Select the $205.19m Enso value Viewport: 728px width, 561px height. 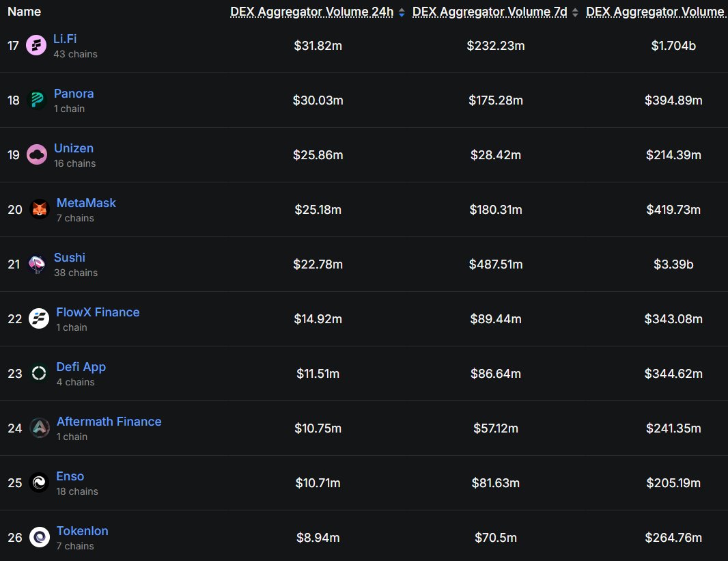(673, 482)
